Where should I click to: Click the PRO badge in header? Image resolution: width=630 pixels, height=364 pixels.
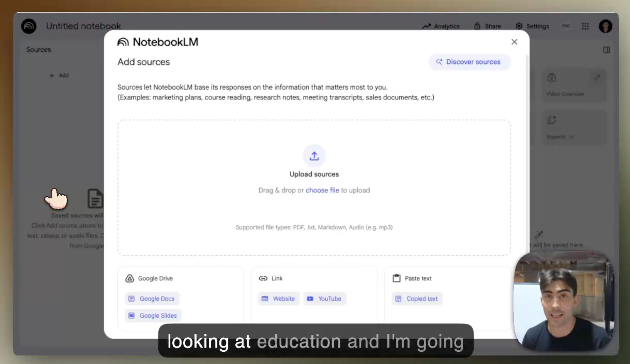(565, 26)
